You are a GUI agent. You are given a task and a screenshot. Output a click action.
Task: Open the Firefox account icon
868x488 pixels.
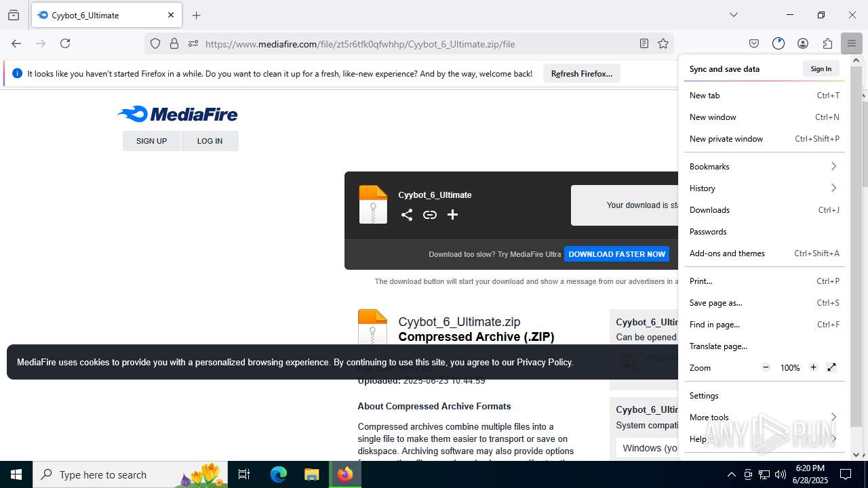pos(803,43)
